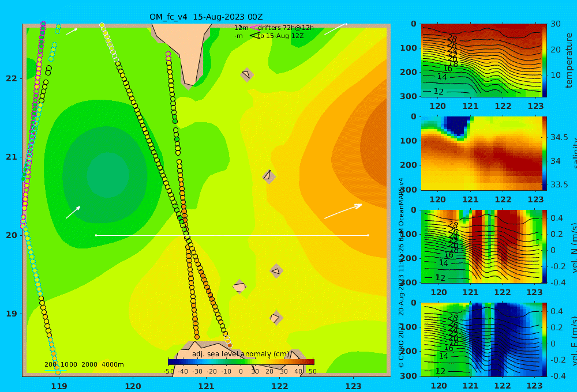Click the diamond marker near latitude 20.75

[269, 176]
